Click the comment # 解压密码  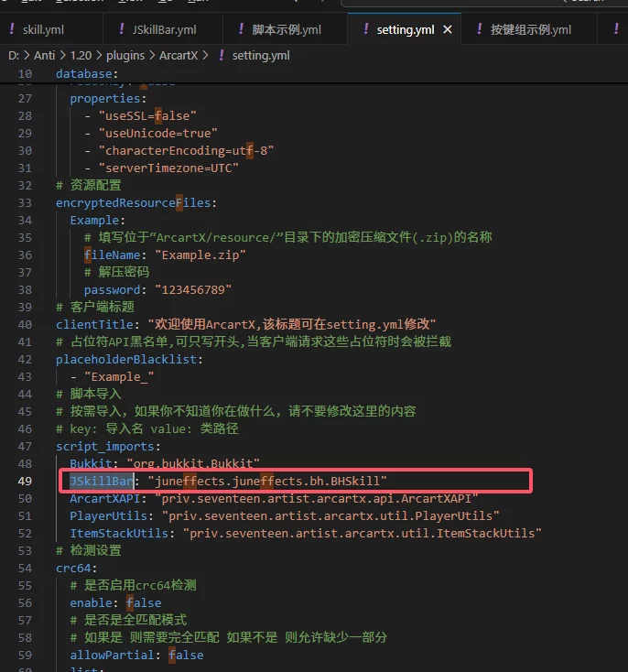(x=116, y=272)
